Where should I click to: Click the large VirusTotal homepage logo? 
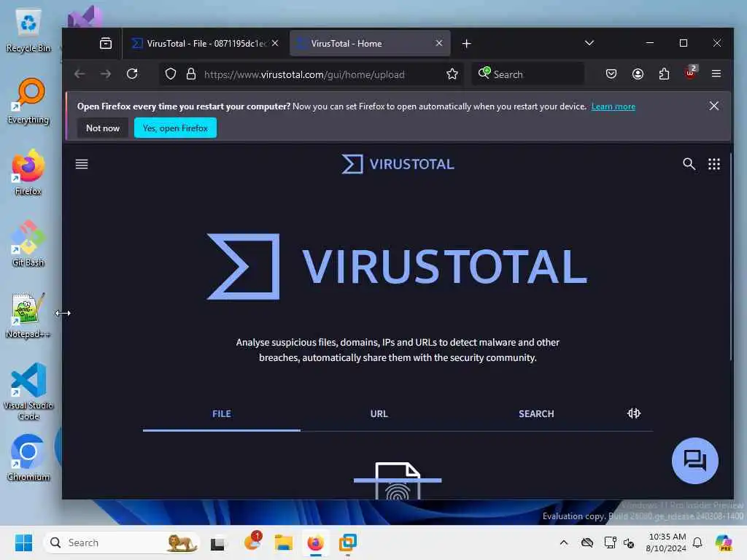coord(397,266)
